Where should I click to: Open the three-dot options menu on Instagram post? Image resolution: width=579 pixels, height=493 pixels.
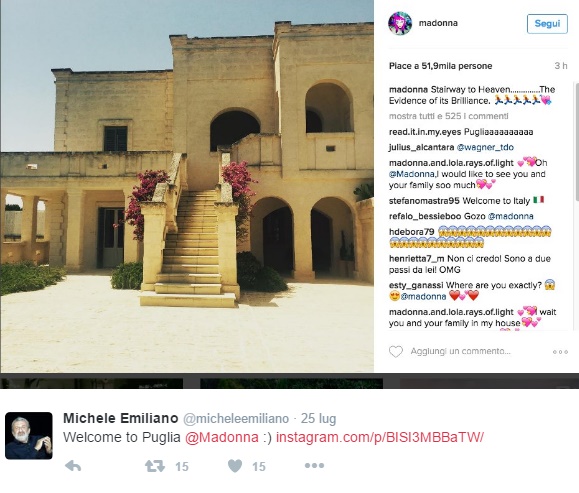pyautogui.click(x=560, y=352)
